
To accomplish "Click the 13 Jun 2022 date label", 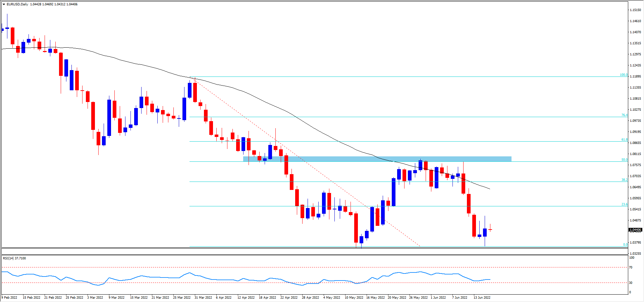I will pyautogui.click(x=482, y=298).
